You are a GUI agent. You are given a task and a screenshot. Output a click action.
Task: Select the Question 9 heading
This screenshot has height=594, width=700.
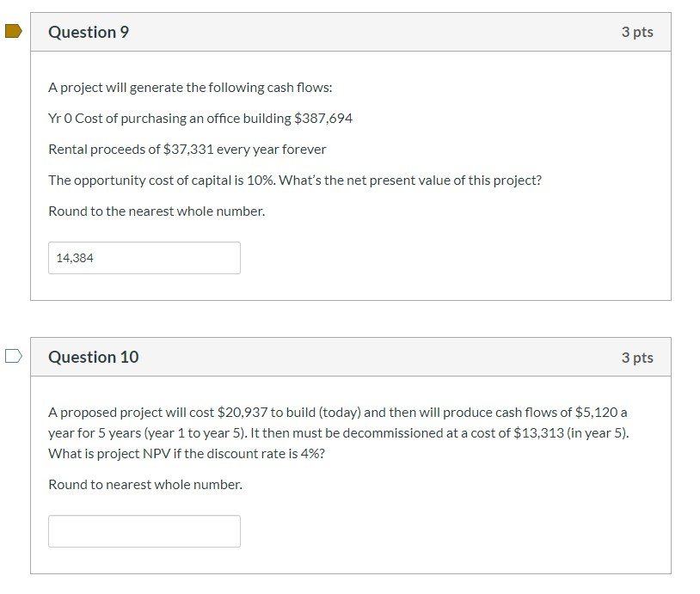(x=89, y=32)
